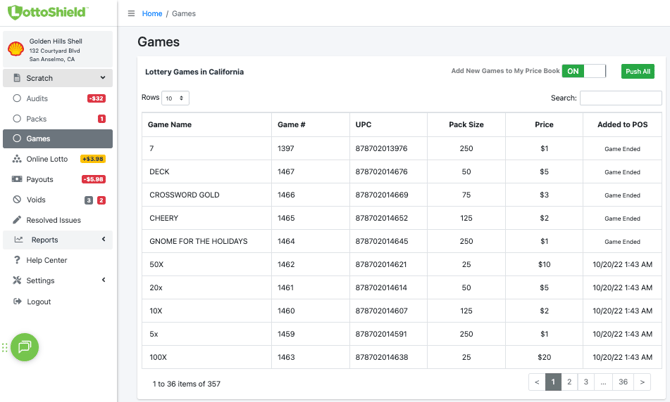The height and width of the screenshot is (402, 670).
Task: Click into the Search input field
Action: coord(620,98)
